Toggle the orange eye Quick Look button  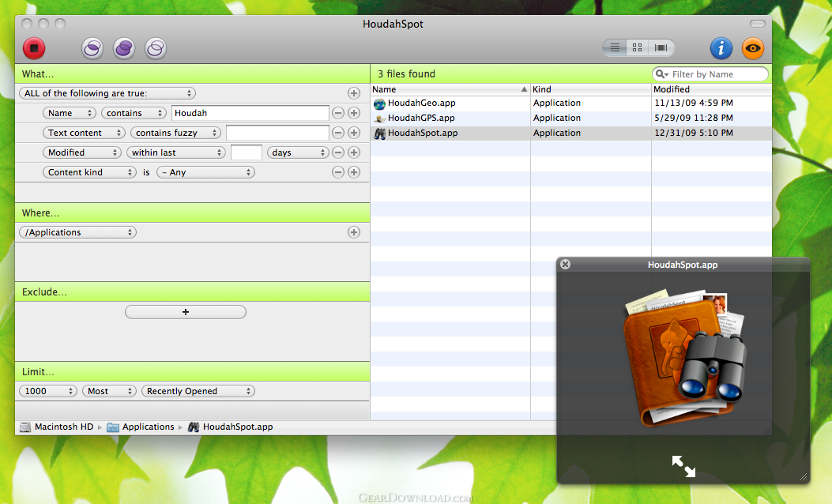click(753, 48)
